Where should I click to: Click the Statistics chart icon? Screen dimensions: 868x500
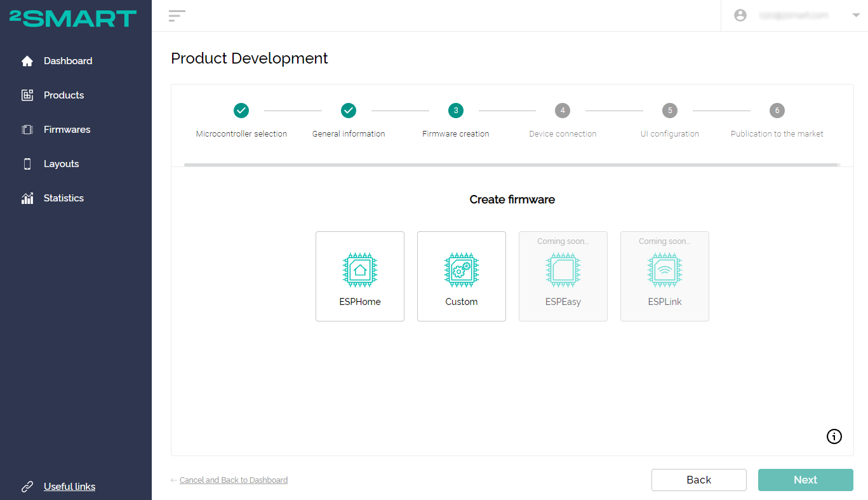(27, 198)
